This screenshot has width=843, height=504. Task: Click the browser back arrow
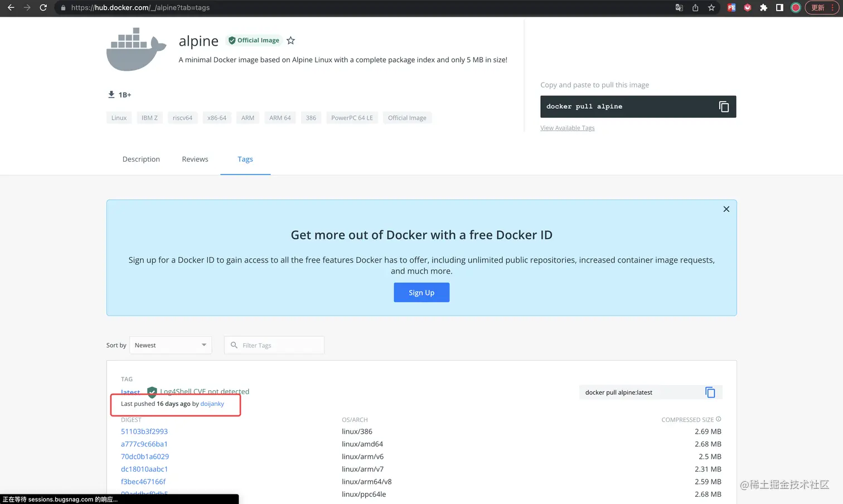tap(11, 8)
